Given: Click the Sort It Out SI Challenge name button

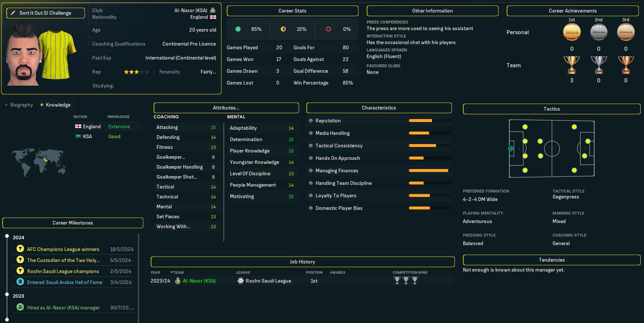Looking at the screenshot, I should coord(46,13).
